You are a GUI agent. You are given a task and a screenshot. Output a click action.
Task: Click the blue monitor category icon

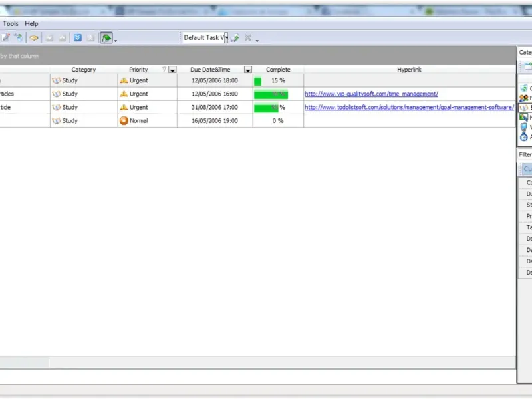click(x=524, y=127)
